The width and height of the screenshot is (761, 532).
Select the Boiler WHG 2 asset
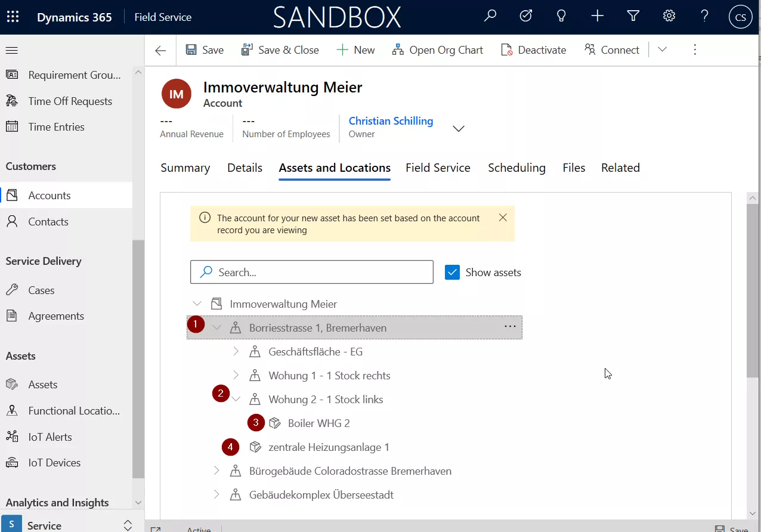click(318, 423)
